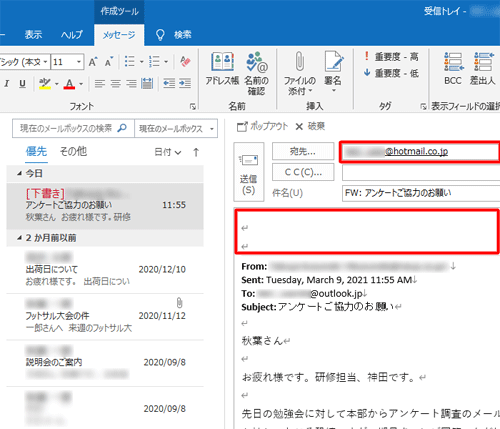Click the 送信(S) send button
Viewport: 500px width, 429px height.
pos(249,172)
